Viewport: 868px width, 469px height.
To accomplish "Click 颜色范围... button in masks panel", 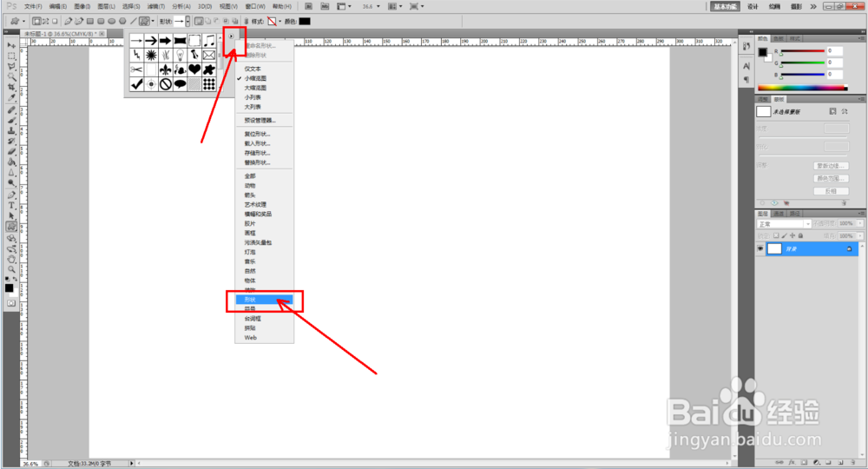I will click(831, 178).
